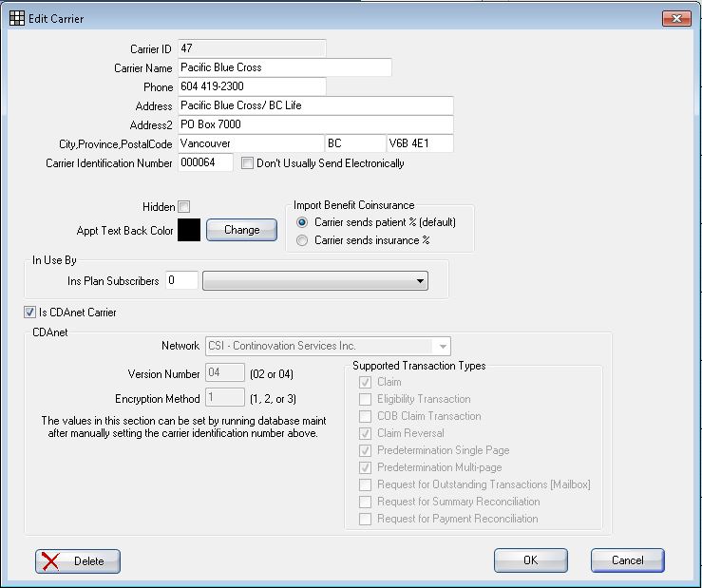Image resolution: width=702 pixels, height=588 pixels.
Task: Click the city field showing Vancouver
Action: tap(251, 143)
